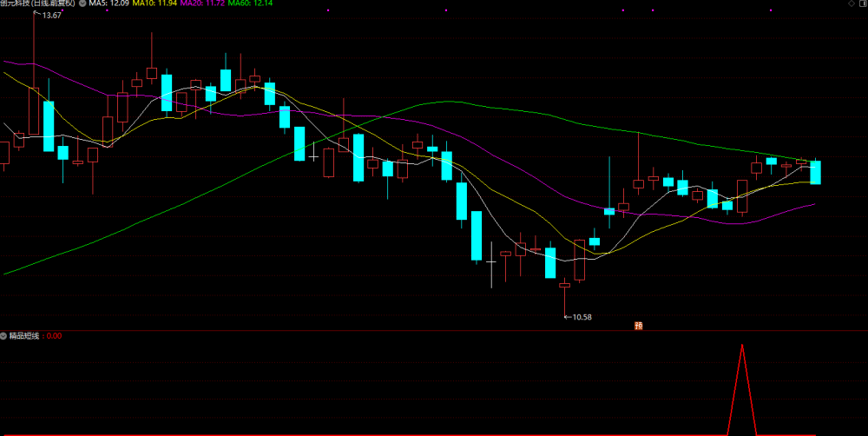Click the orange 预 marker below the chart
The height and width of the screenshot is (436, 868).
pyautogui.click(x=638, y=326)
